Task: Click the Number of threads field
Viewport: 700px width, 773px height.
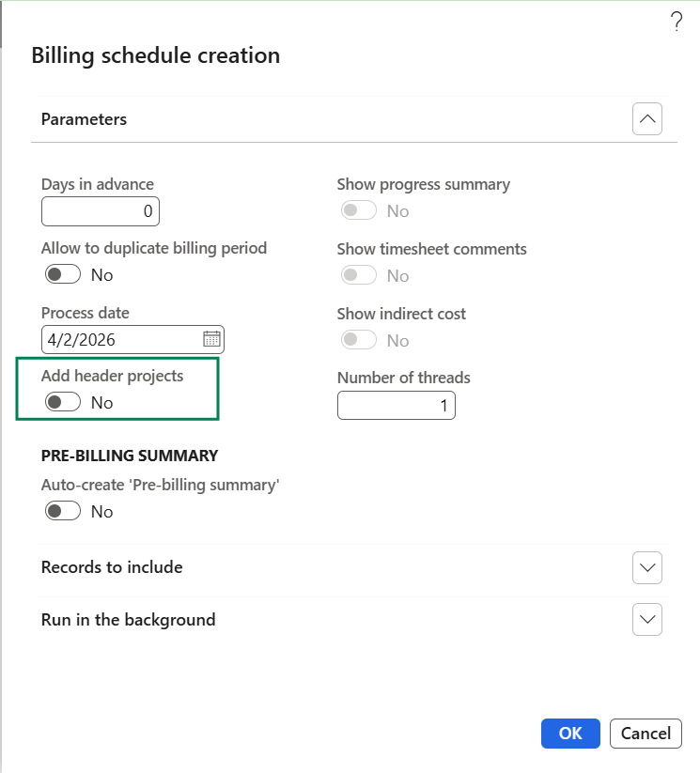Action: point(396,405)
